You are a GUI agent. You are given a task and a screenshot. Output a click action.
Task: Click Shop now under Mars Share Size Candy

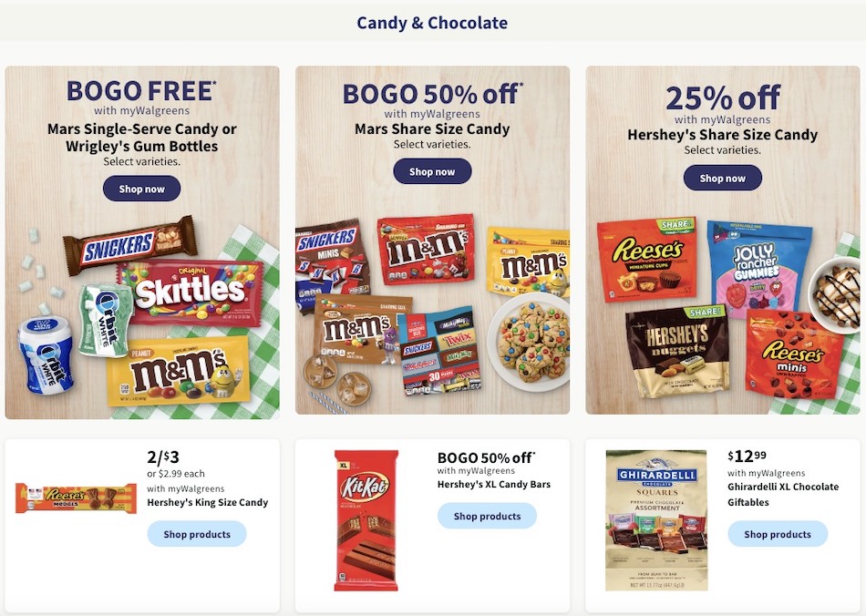click(x=432, y=171)
